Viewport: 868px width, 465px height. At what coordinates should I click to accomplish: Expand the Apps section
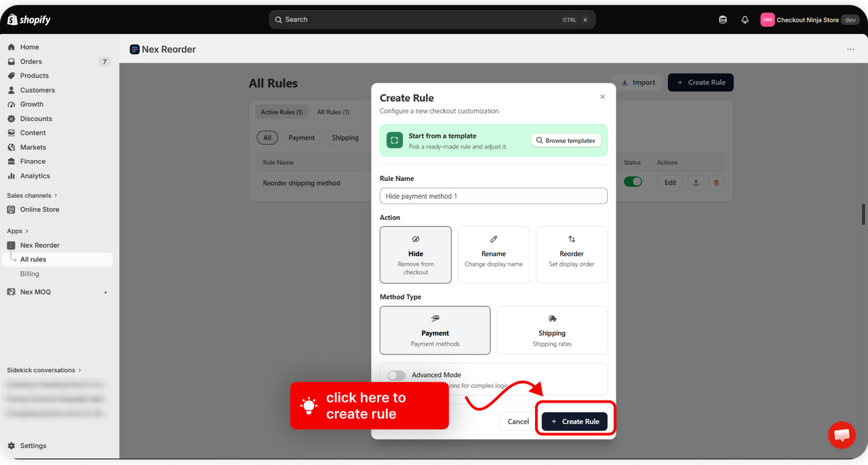pyautogui.click(x=18, y=231)
